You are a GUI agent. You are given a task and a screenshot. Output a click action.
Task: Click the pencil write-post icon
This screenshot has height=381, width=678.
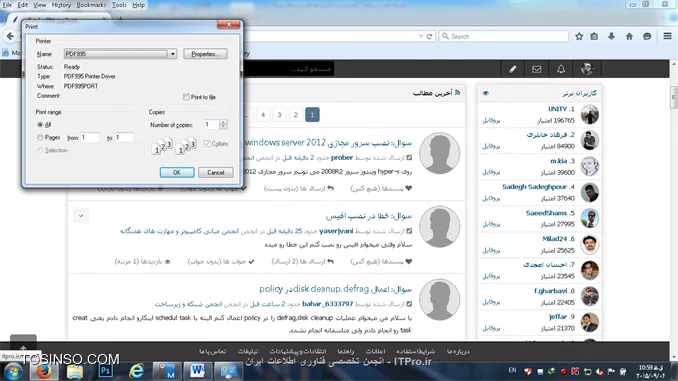(512, 69)
